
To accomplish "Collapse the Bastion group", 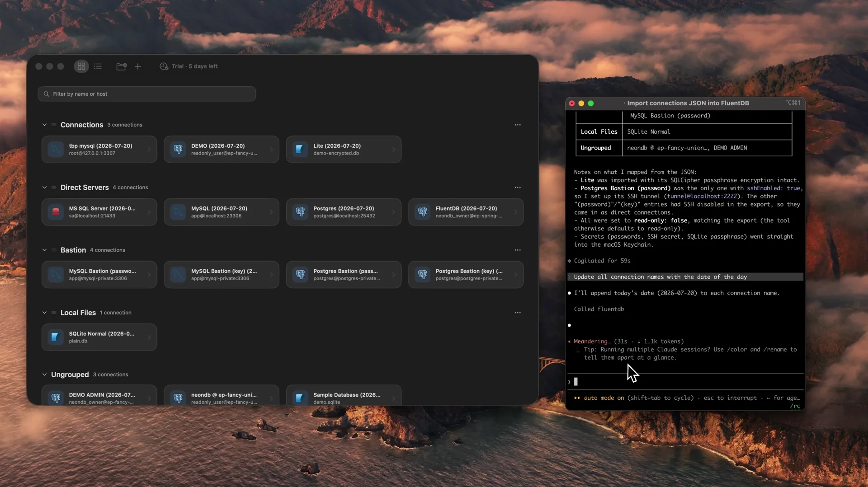I will click(44, 250).
